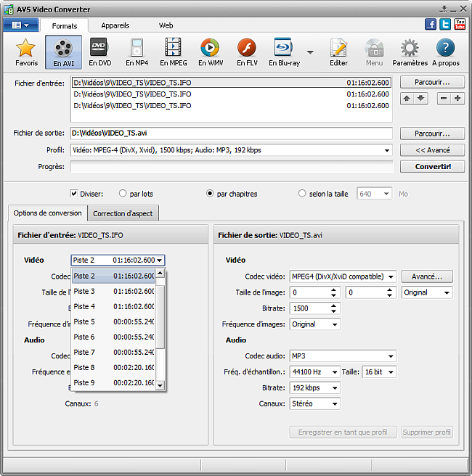Switch to the Formats tab

pos(65,26)
